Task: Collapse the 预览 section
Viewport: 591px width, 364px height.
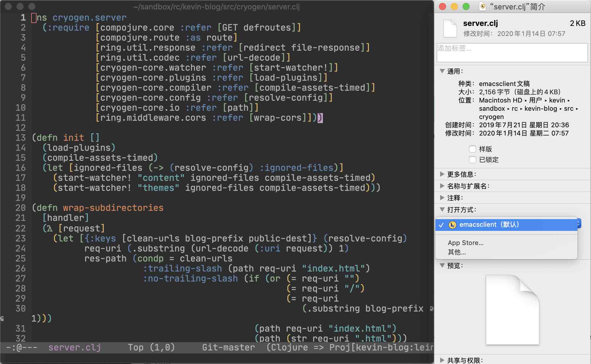Action: (442, 265)
